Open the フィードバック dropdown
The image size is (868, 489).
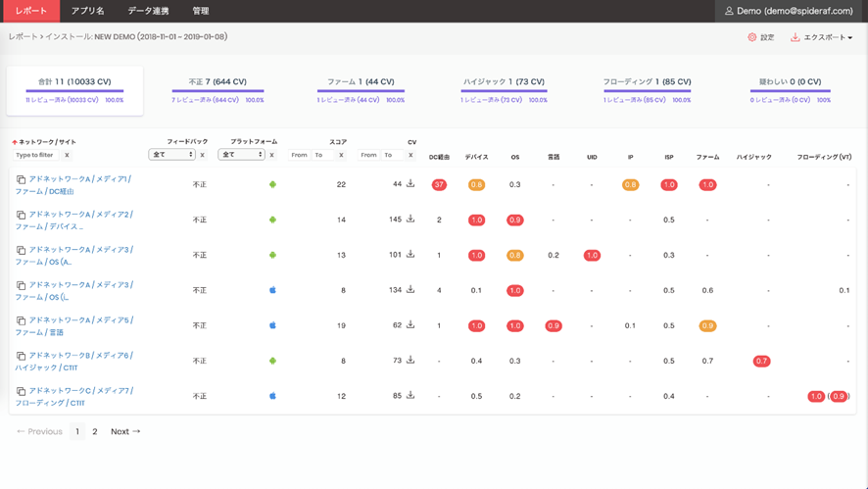pyautogui.click(x=171, y=155)
